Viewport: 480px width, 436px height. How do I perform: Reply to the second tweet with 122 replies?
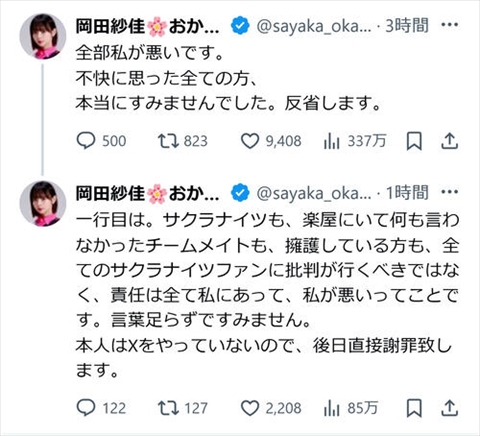[x=101, y=408]
